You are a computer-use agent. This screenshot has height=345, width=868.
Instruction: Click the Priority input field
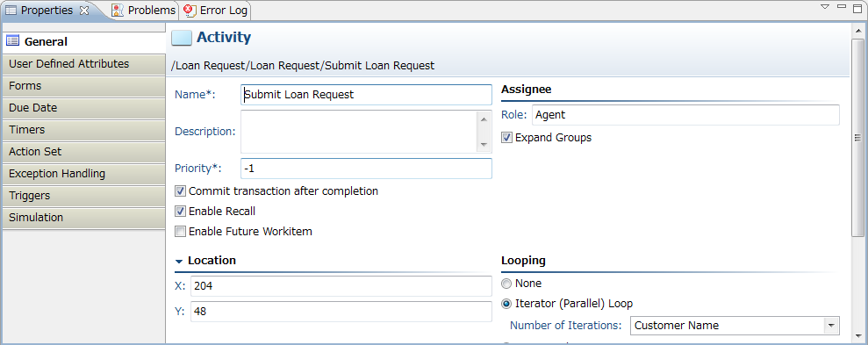[x=366, y=169]
